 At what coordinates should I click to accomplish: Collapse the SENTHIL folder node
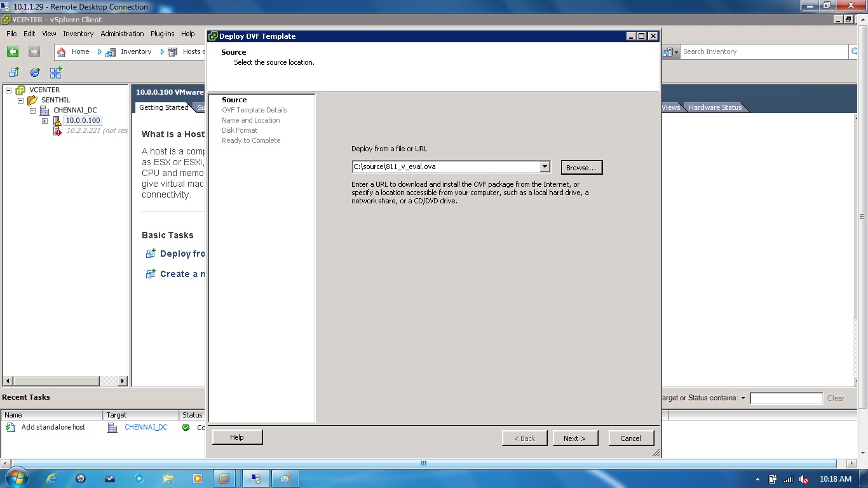(20, 100)
